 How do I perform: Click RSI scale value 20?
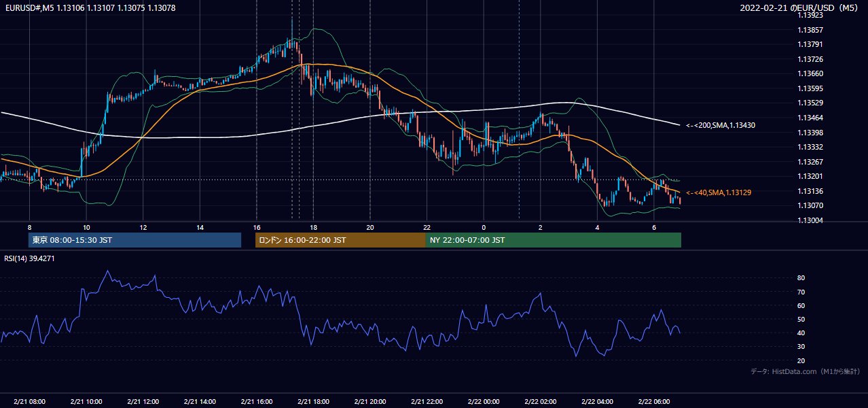click(801, 360)
